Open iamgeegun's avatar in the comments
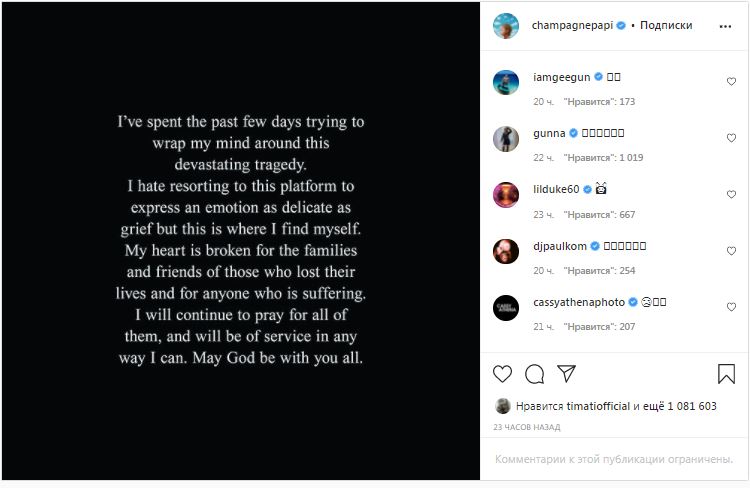 (x=506, y=83)
